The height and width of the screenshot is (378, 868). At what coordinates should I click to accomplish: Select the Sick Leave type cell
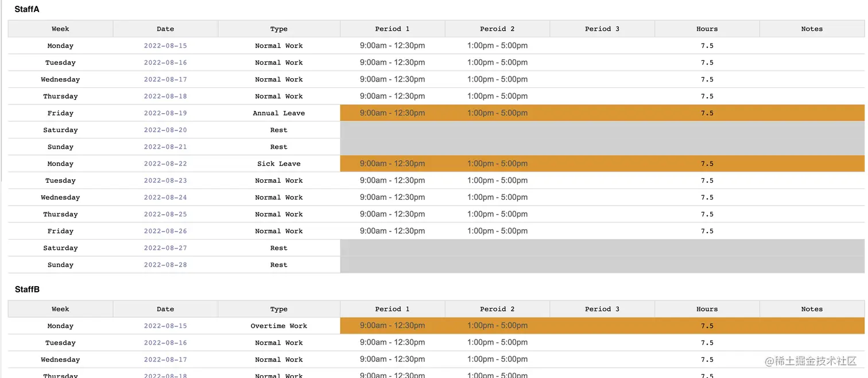click(x=279, y=164)
